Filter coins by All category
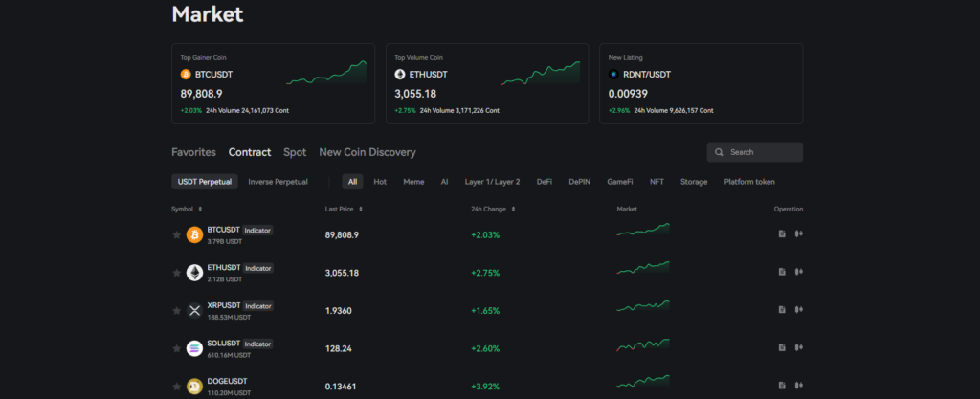 [x=352, y=182]
